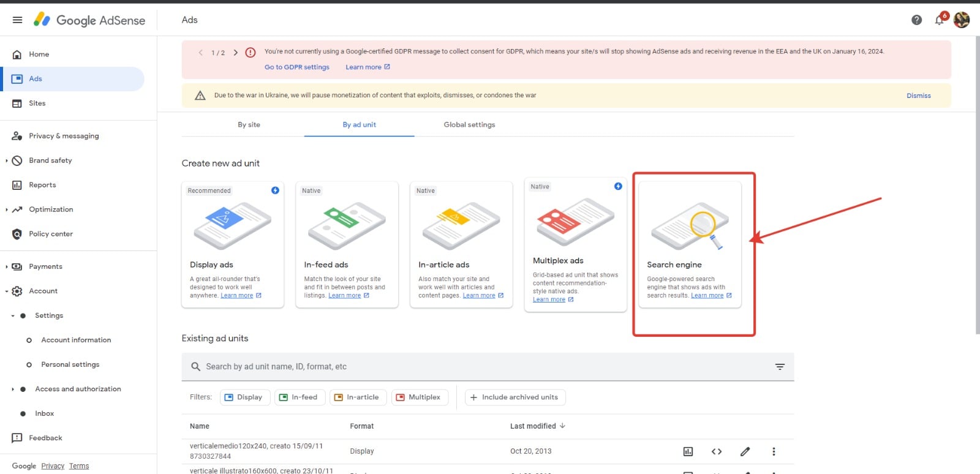The width and height of the screenshot is (980, 474).
Task: Click the page's vertical scrollbar
Action: 977,184
